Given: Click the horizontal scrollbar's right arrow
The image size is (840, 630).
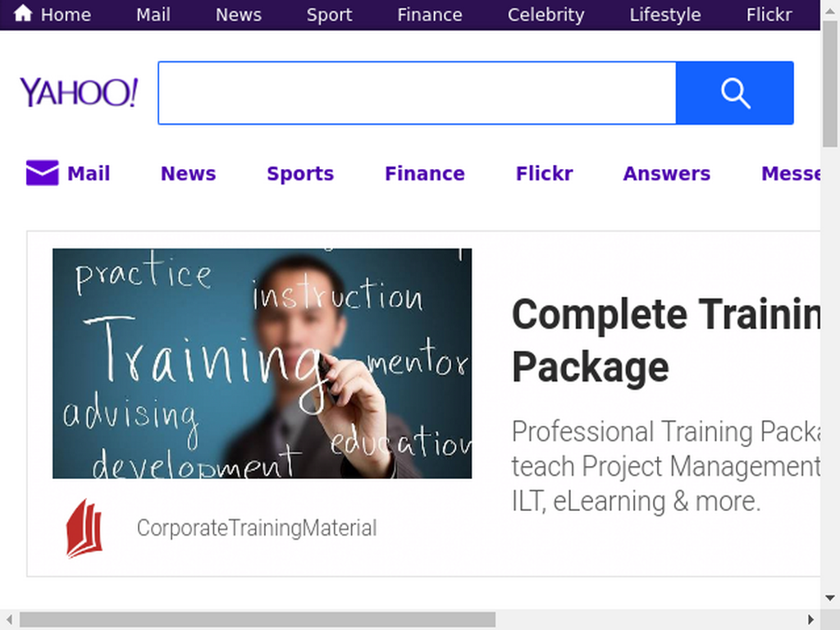Looking at the screenshot, I should coord(811,620).
